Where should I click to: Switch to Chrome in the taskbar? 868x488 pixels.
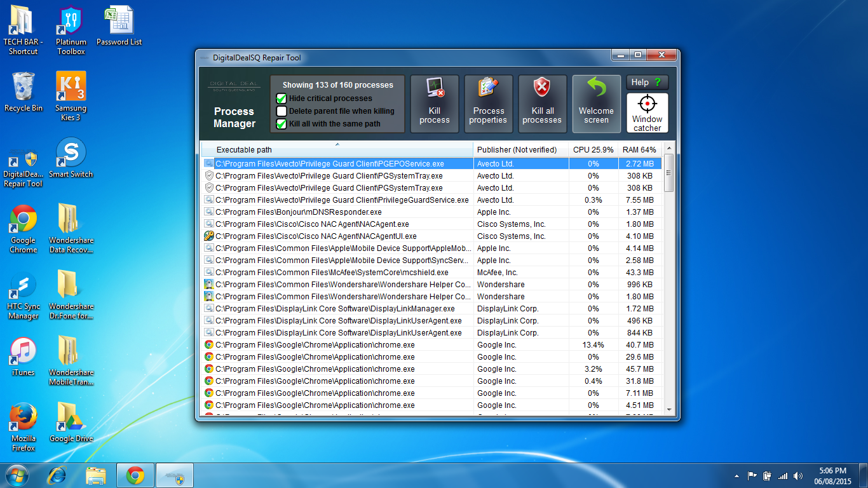135,475
